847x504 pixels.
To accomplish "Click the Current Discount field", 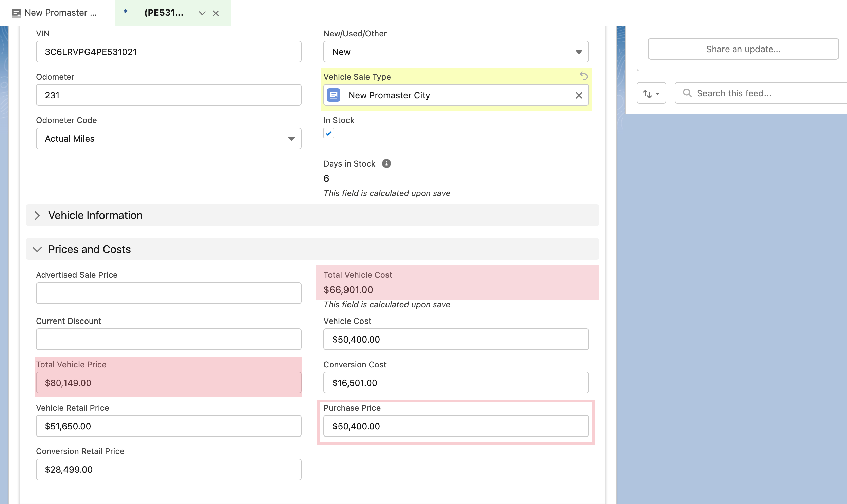I will [x=169, y=339].
